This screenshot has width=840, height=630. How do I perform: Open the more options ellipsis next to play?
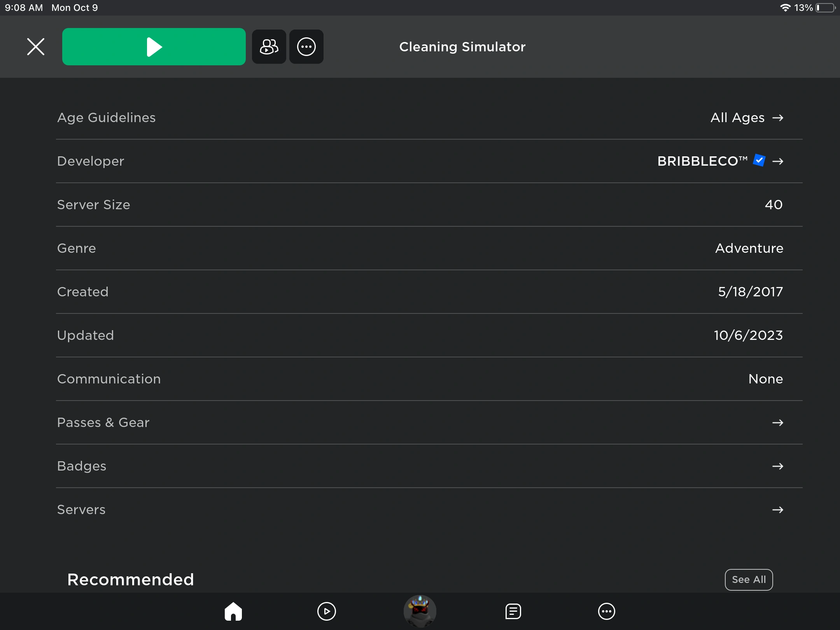coord(306,47)
